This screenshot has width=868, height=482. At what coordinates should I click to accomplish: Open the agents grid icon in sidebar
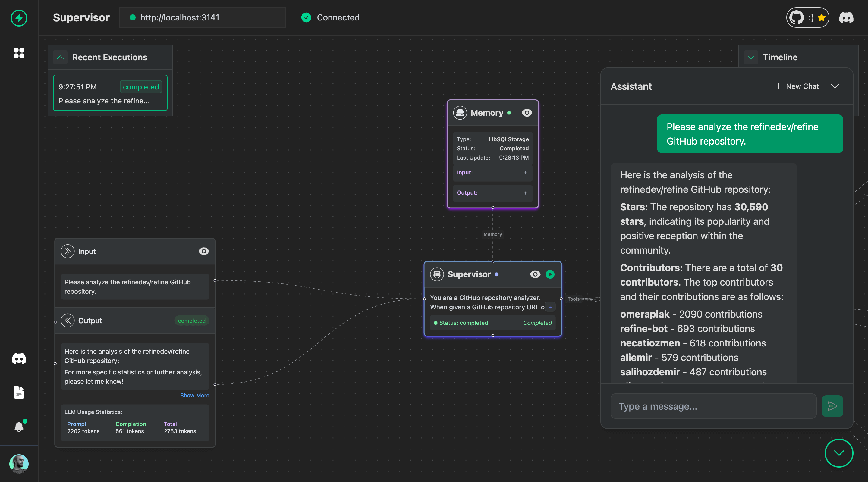pos(19,53)
